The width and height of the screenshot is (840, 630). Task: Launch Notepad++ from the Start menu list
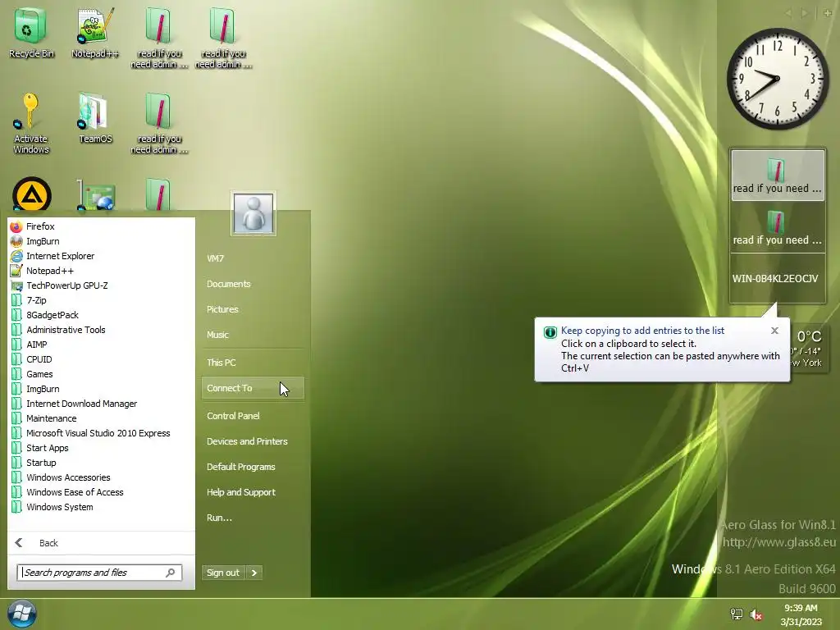[x=50, y=271]
